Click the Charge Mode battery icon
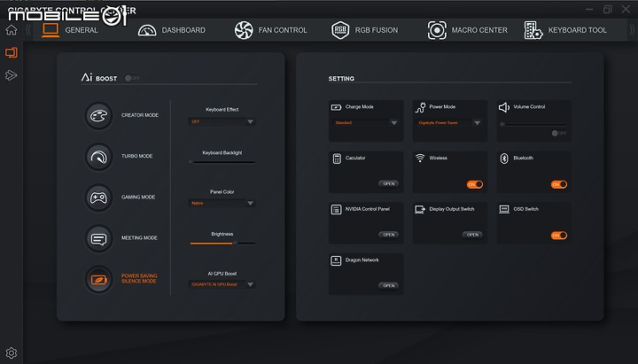 coord(336,107)
